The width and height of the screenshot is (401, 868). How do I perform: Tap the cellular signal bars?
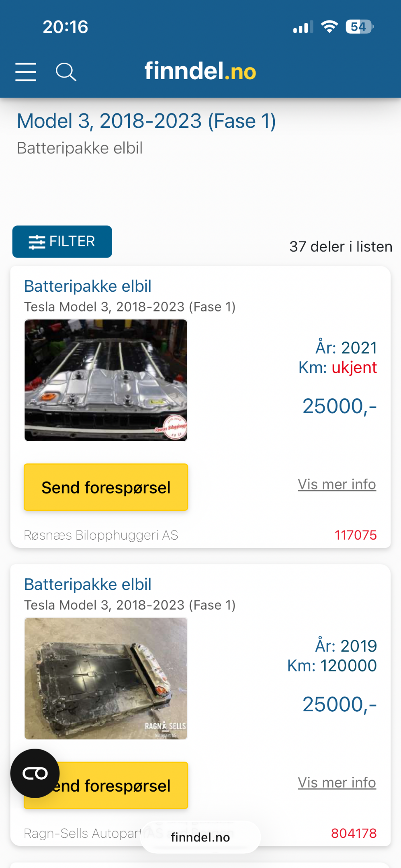click(x=303, y=27)
